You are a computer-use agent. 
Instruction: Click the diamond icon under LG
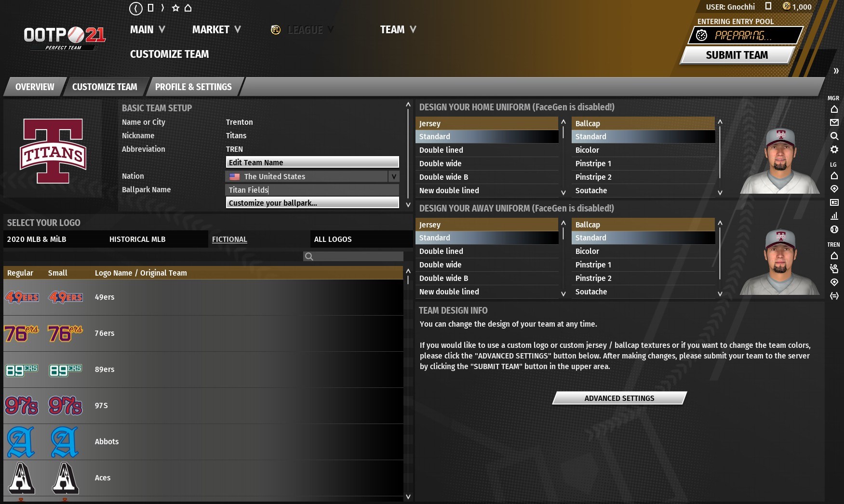point(834,189)
